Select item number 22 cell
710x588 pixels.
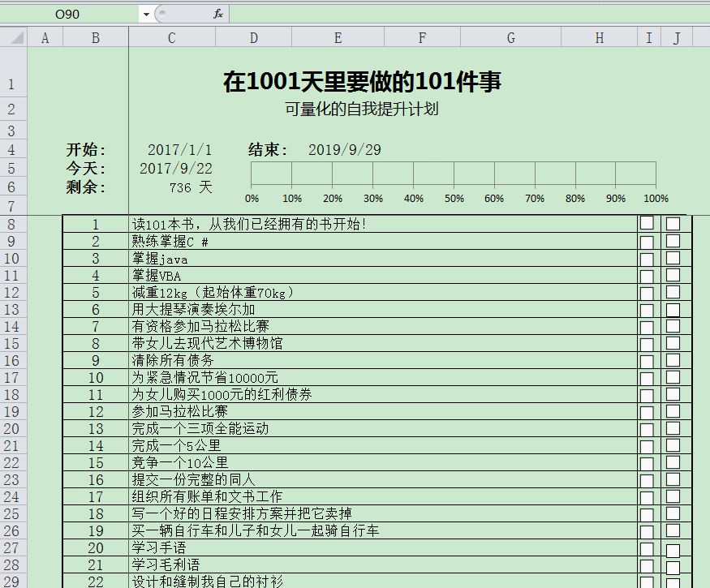pos(96,582)
